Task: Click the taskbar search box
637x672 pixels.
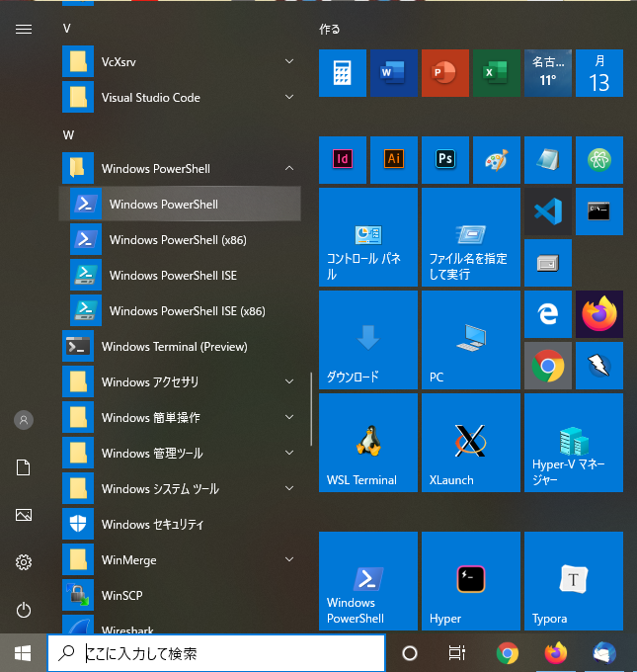Action: coord(216,653)
